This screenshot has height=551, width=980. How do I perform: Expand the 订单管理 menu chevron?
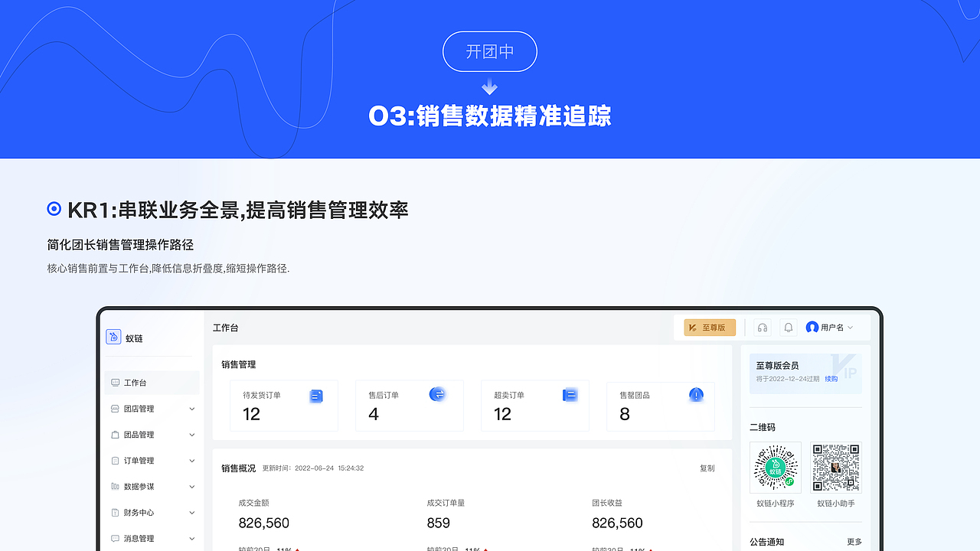pos(192,461)
